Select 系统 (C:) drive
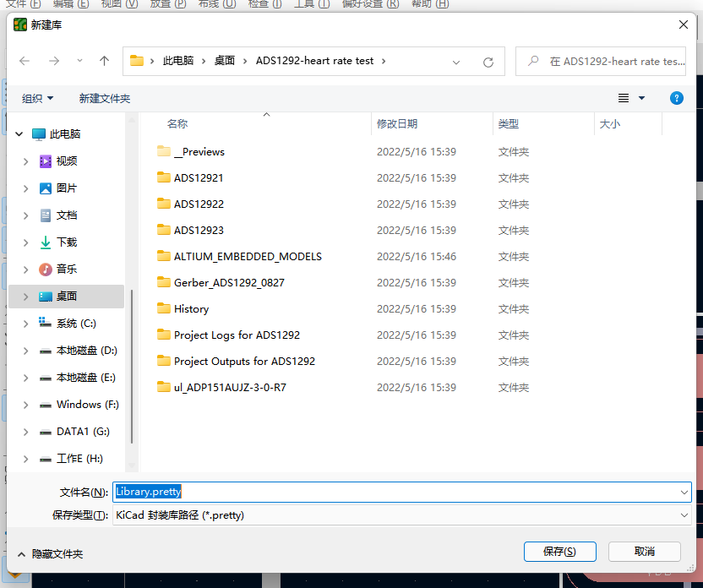Viewport: 703px width, 588px height. point(76,323)
